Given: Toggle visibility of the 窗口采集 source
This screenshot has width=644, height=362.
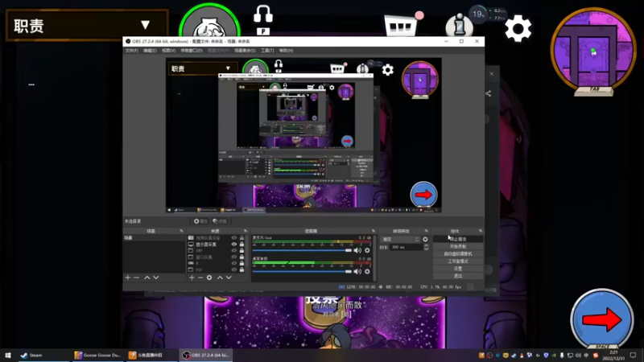Looking at the screenshot, I should pos(233,257).
